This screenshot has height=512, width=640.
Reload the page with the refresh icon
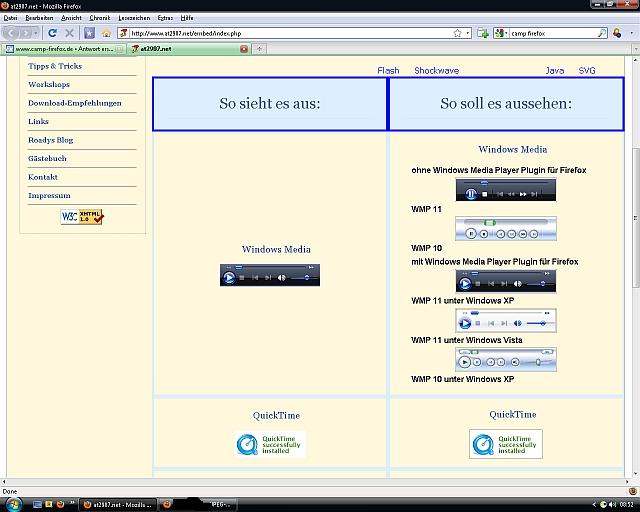pyautogui.click(x=52, y=33)
